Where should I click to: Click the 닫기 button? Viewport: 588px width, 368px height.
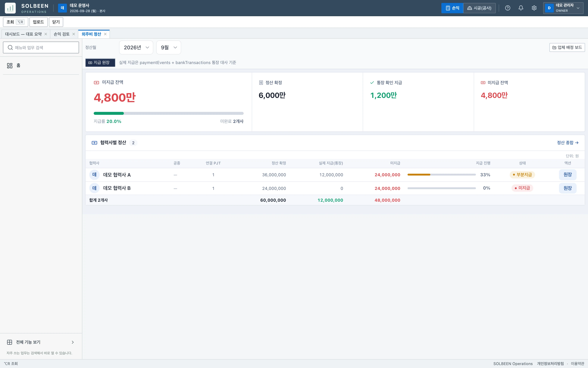(x=56, y=22)
